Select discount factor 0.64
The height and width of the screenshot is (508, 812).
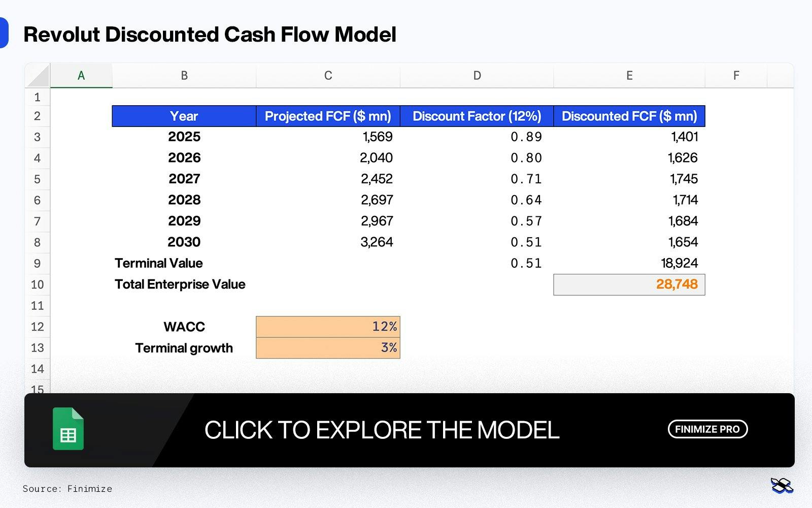477,200
